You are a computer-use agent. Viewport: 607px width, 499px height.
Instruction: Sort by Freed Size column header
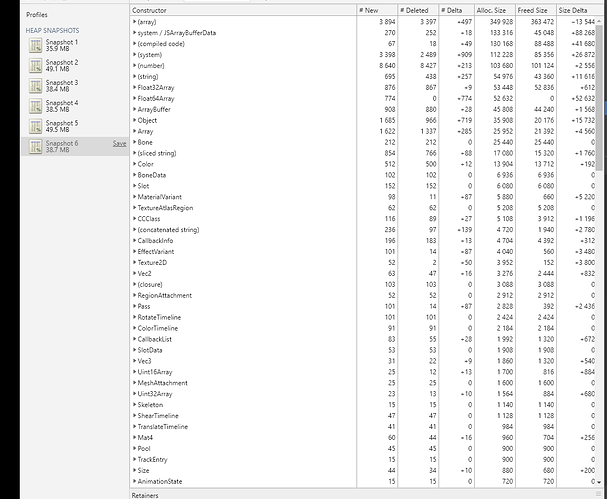point(536,10)
